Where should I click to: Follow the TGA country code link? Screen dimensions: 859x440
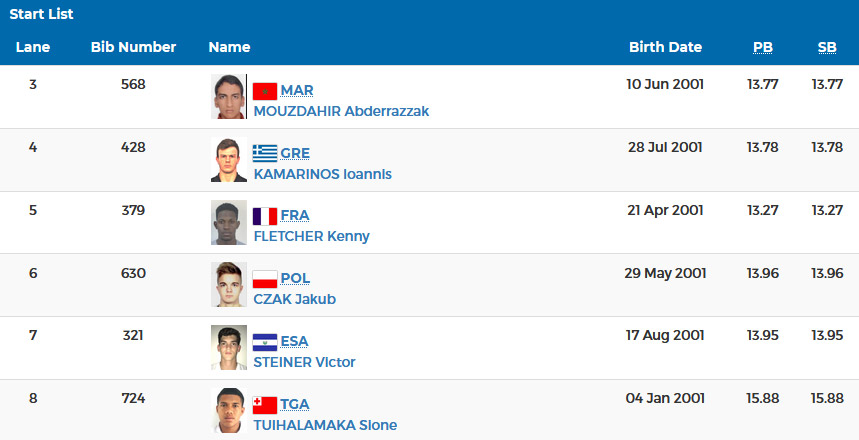click(x=295, y=404)
